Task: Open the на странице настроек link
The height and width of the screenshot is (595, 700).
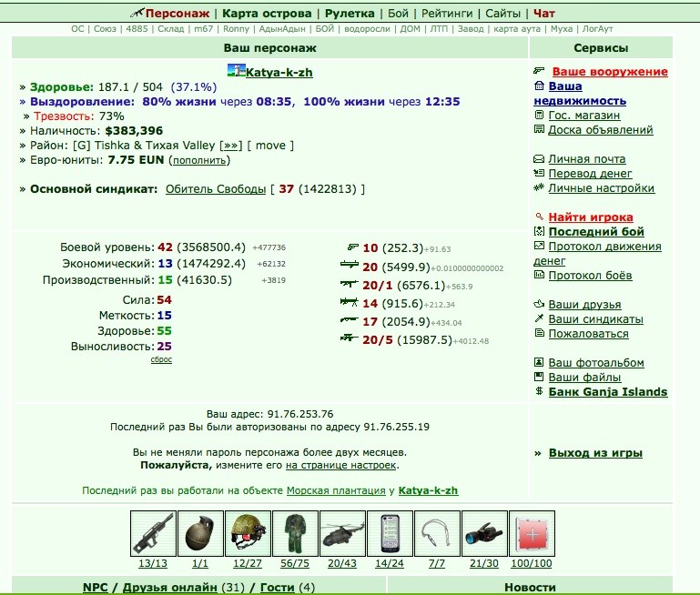Action: 341,465
